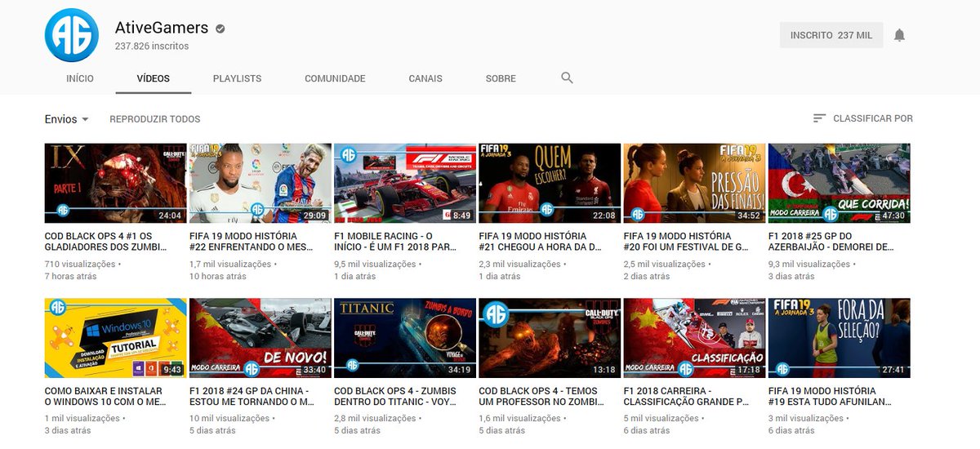Click the sort lines icon beside Classificar por
The image size is (980, 449).
point(819,118)
